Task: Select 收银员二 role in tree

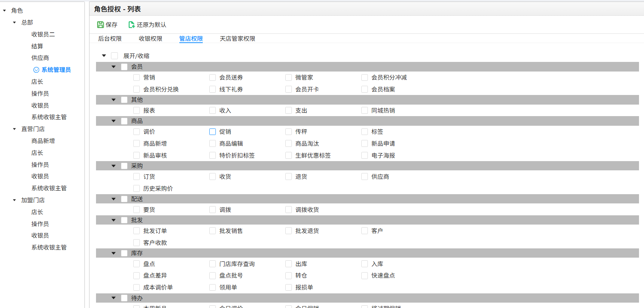Action: [43, 35]
